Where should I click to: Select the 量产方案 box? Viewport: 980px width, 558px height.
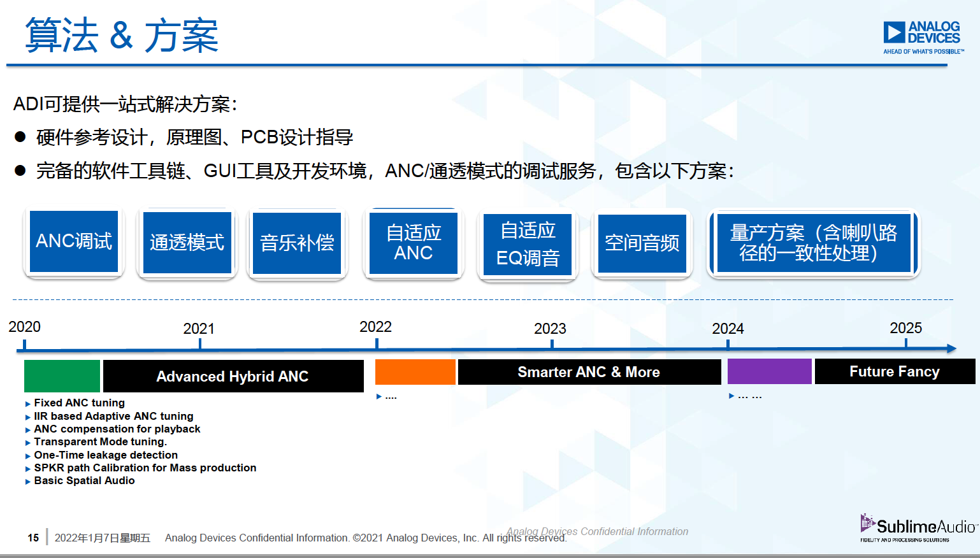813,243
